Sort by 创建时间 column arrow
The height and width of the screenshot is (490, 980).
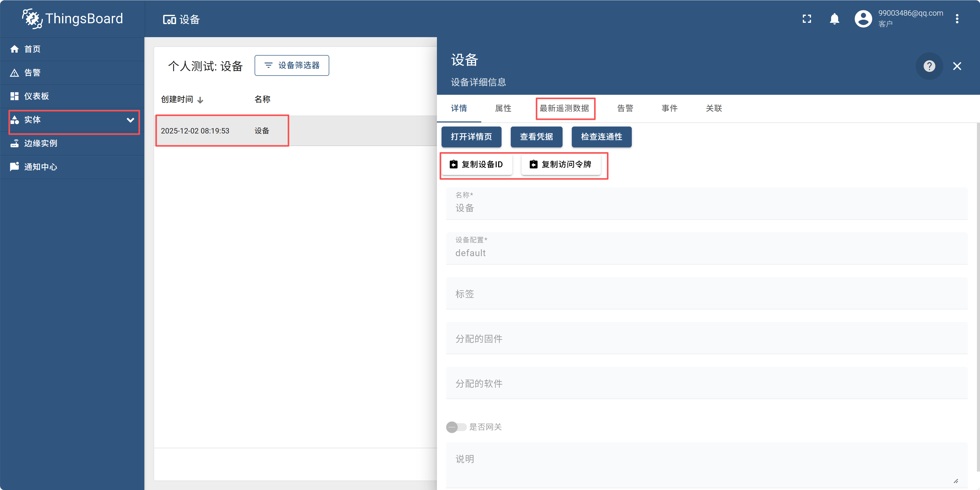tap(201, 100)
